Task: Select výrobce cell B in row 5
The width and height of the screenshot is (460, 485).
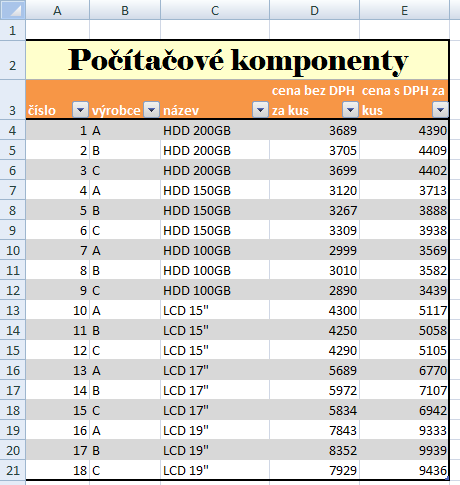Action: [x=125, y=150]
